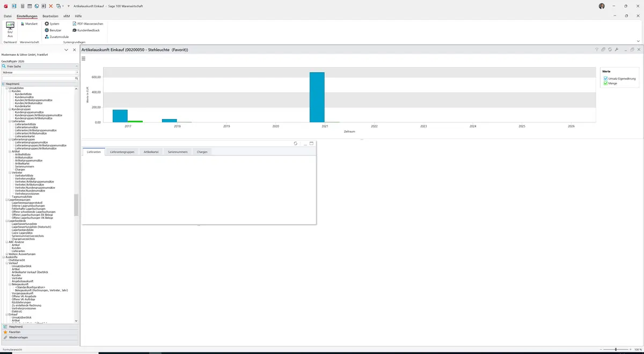Open Kundenfeedback in the ribbon
The height and width of the screenshot is (354, 644).
click(86, 30)
